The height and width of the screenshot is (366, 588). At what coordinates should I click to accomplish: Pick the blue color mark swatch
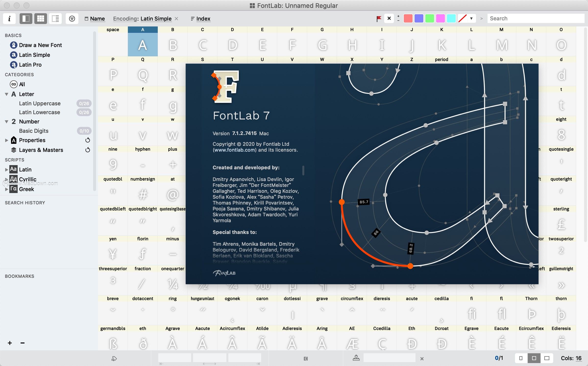pos(419,18)
